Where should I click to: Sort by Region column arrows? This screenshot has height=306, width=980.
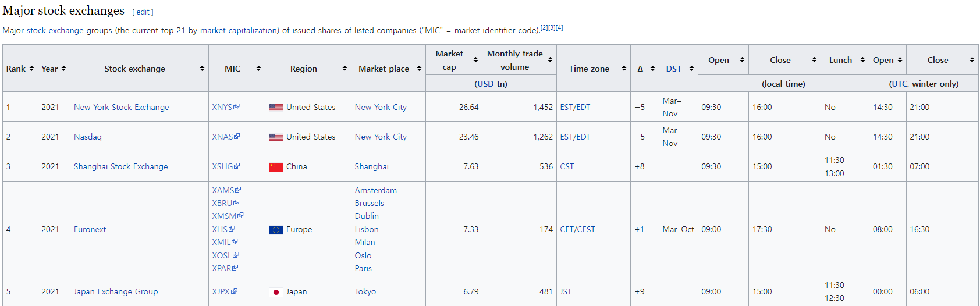coord(345,69)
